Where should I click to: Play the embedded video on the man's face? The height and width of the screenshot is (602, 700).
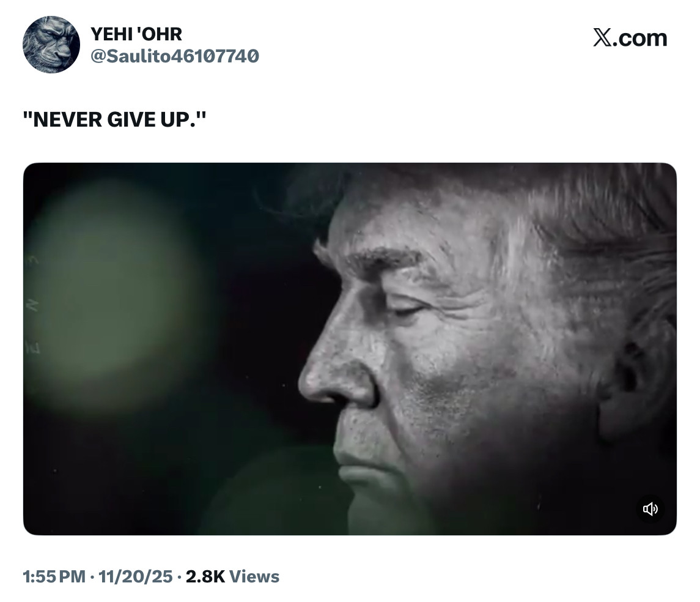tap(350, 349)
